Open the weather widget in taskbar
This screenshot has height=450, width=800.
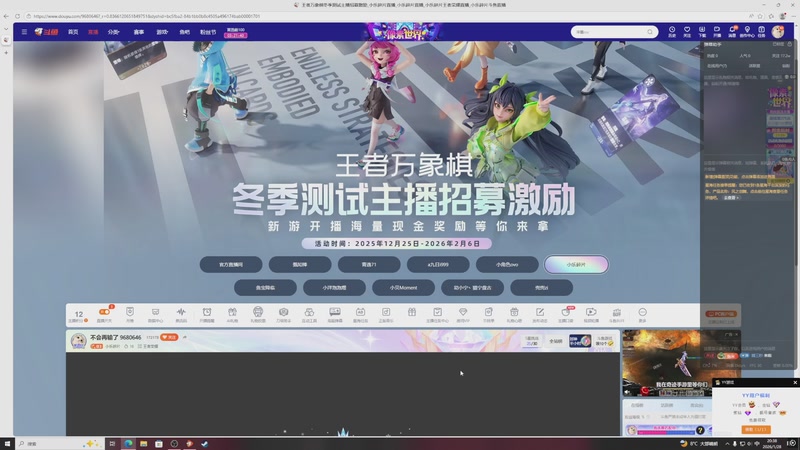[699, 443]
